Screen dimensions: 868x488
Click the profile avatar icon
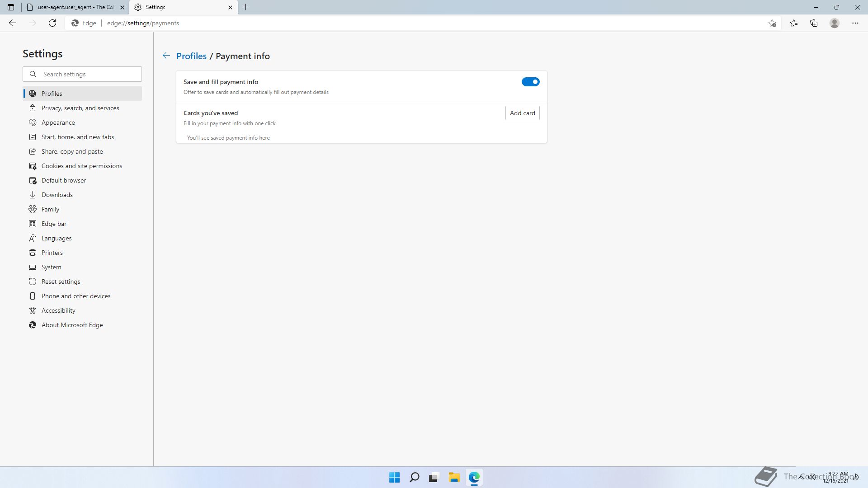click(x=835, y=23)
